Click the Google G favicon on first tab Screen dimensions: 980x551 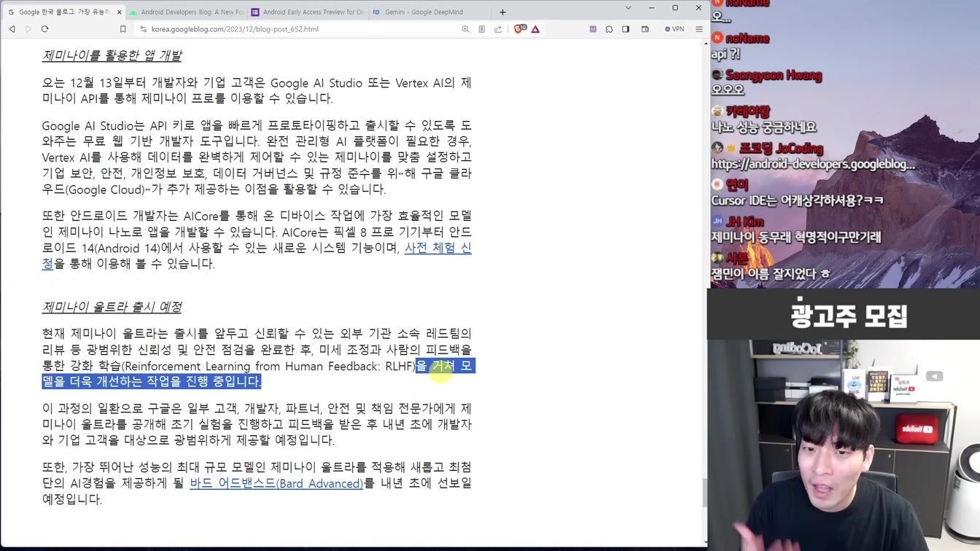[x=11, y=12]
